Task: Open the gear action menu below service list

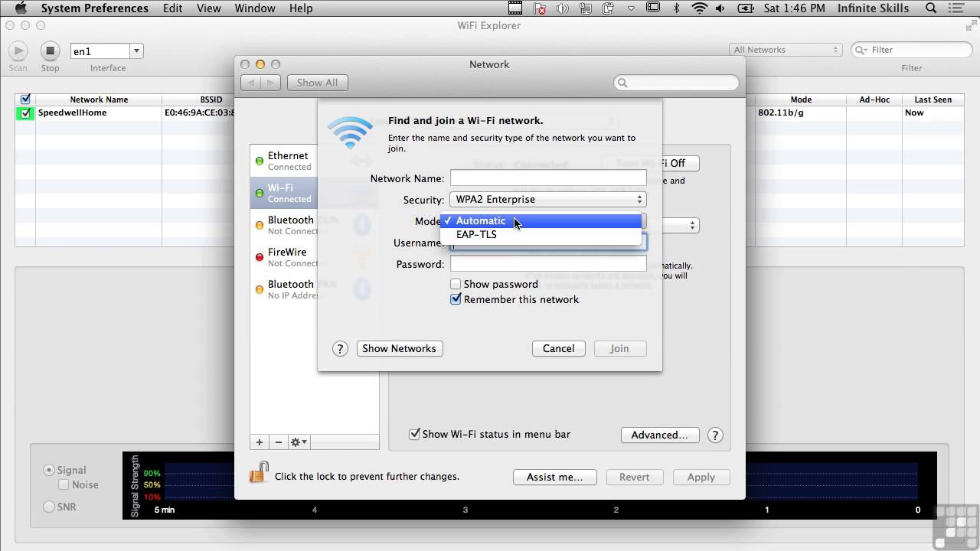Action: [298, 442]
